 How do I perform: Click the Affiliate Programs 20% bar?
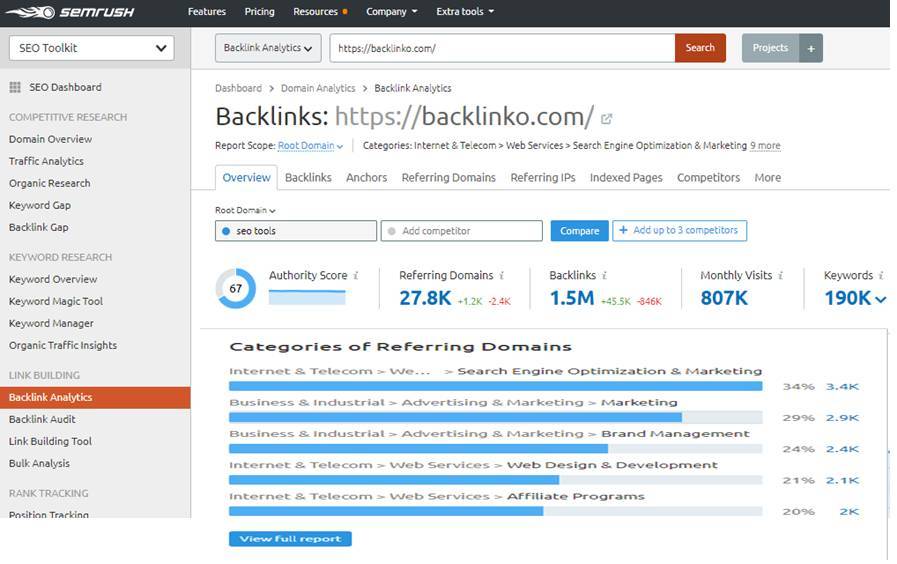495,511
